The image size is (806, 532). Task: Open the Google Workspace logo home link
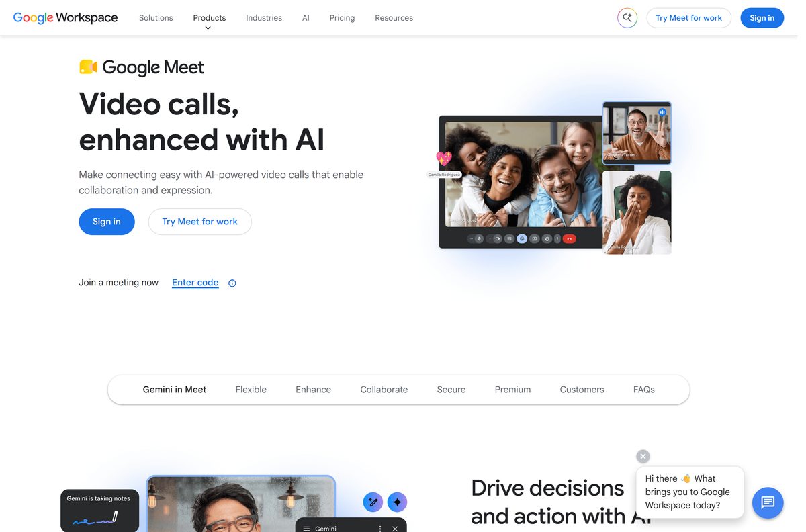(x=65, y=18)
